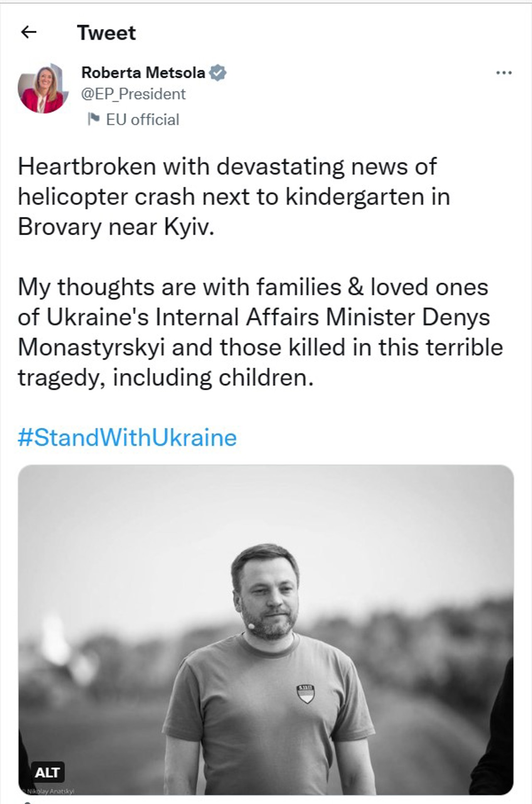
Task: Click the blue verified badge
Action: (x=218, y=73)
